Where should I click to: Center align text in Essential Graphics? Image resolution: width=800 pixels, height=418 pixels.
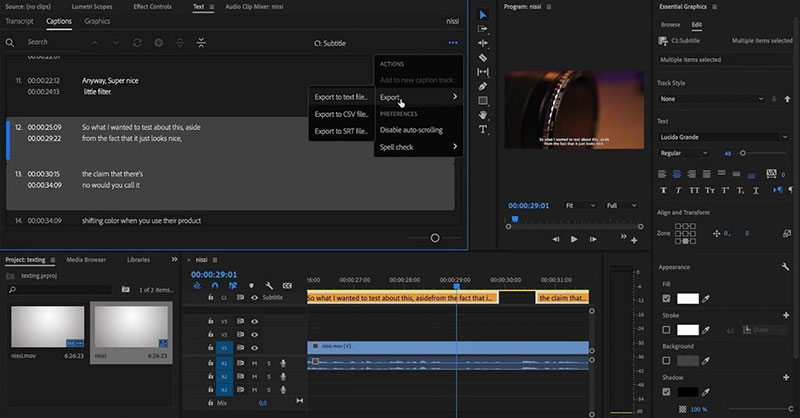click(677, 175)
